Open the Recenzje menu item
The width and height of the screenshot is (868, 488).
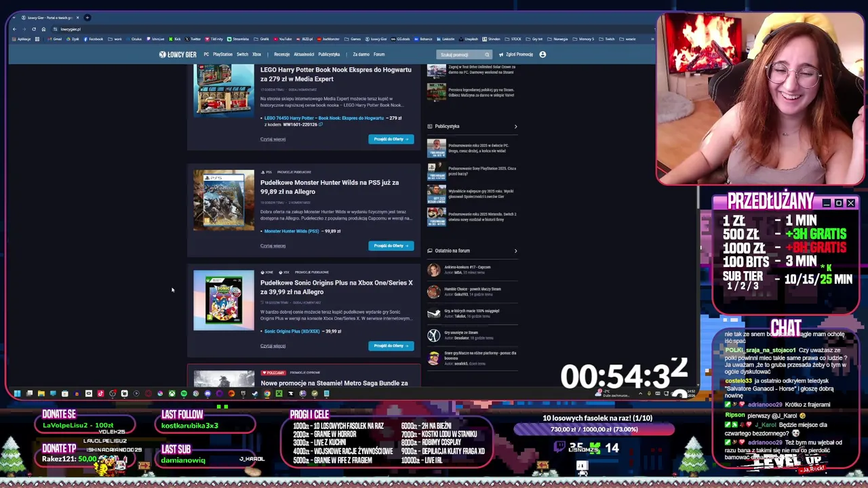click(x=281, y=54)
